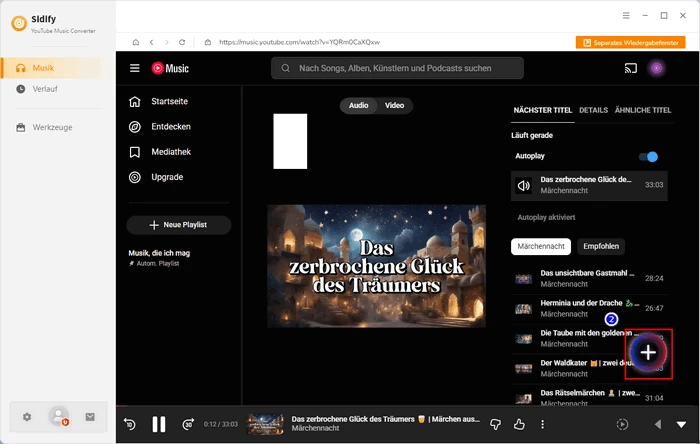Open the Musik section in Sidify sidebar
The image size is (700, 444).
coord(53,68)
